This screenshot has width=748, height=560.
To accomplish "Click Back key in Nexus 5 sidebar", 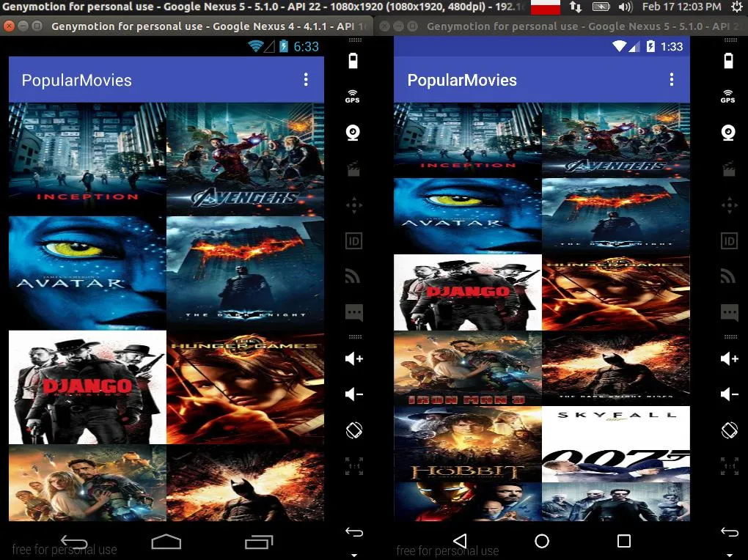I will pyautogui.click(x=730, y=532).
